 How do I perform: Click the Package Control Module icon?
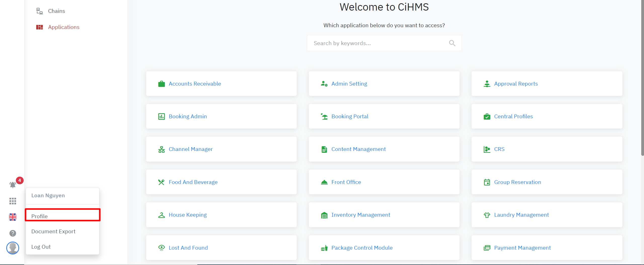pyautogui.click(x=324, y=248)
